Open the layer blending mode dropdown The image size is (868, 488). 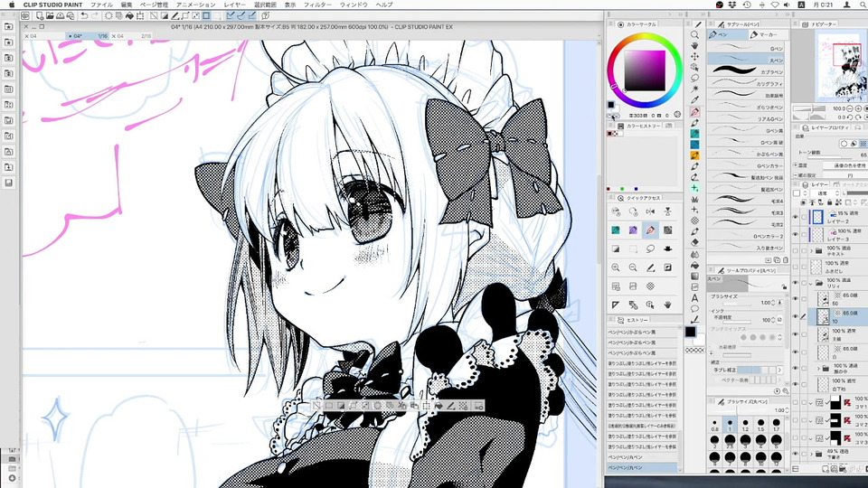coord(826,193)
